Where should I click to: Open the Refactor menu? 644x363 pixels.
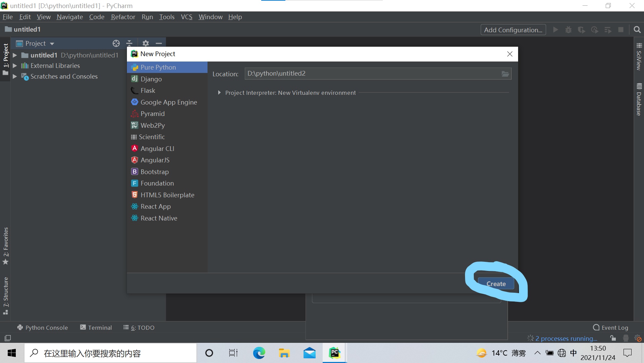point(123,17)
